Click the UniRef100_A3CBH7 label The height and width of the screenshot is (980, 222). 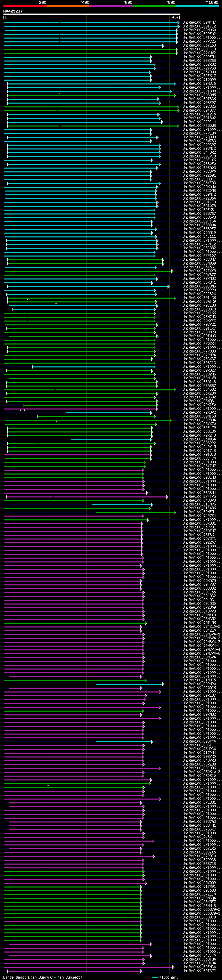pyautogui.click(x=199, y=259)
